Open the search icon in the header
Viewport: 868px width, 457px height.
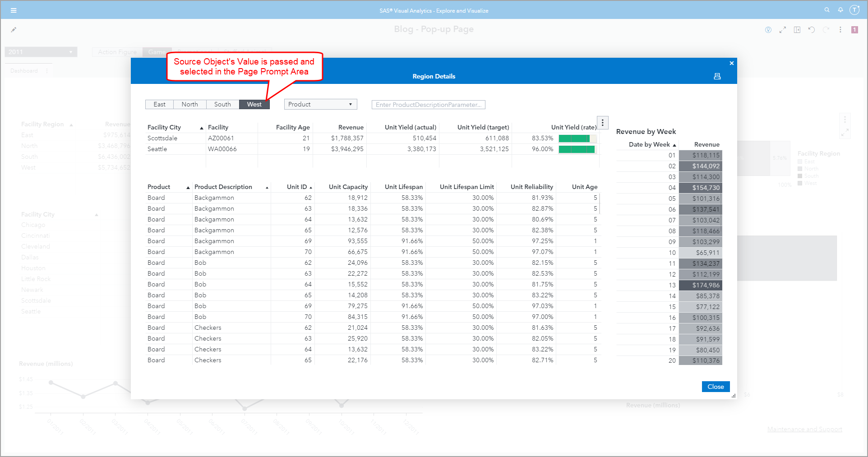(827, 9)
